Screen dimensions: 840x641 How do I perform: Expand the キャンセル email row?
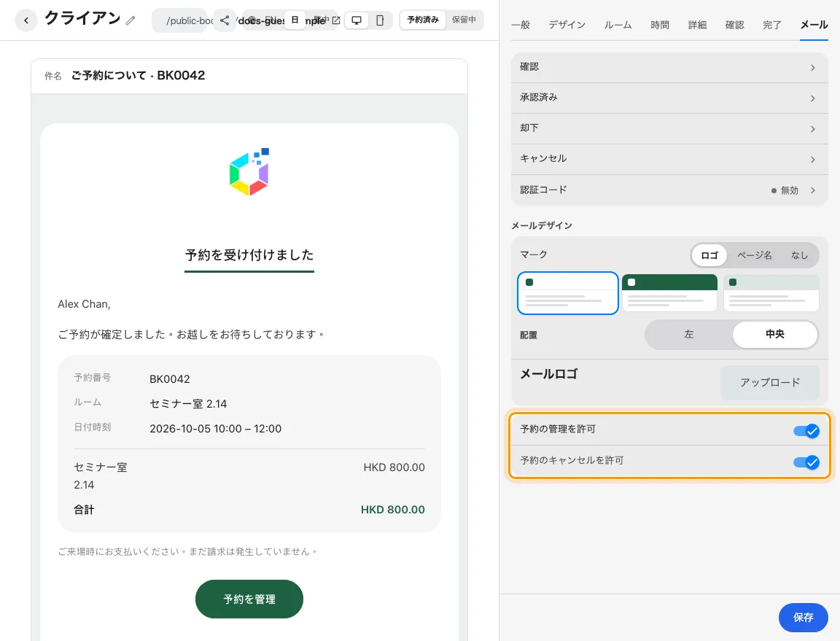pyautogui.click(x=669, y=159)
